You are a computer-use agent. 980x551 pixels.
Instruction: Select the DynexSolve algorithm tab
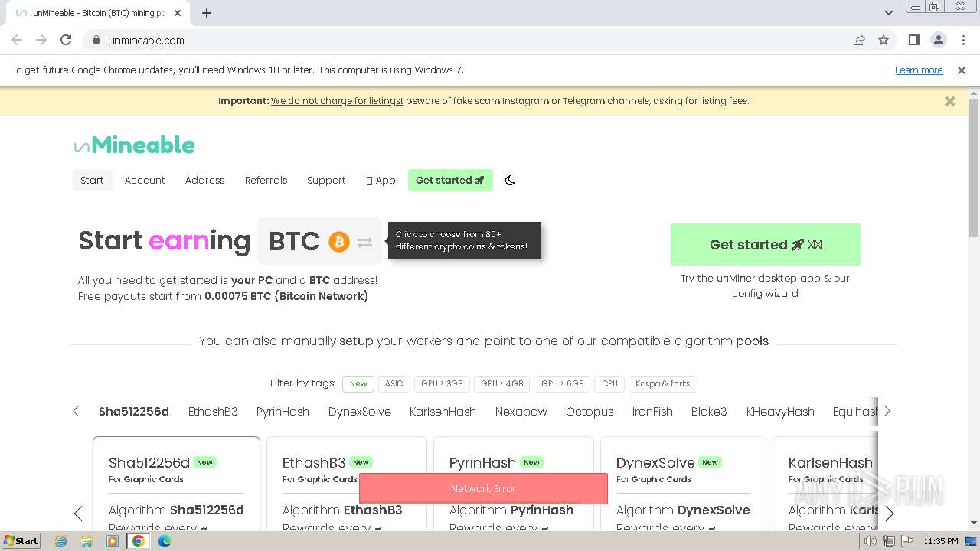[x=360, y=411]
